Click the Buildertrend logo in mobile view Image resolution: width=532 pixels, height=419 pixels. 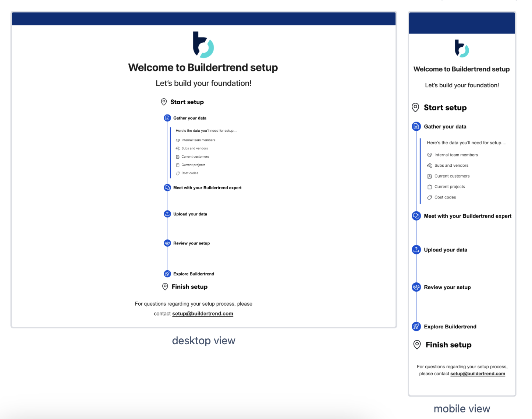coord(462,48)
